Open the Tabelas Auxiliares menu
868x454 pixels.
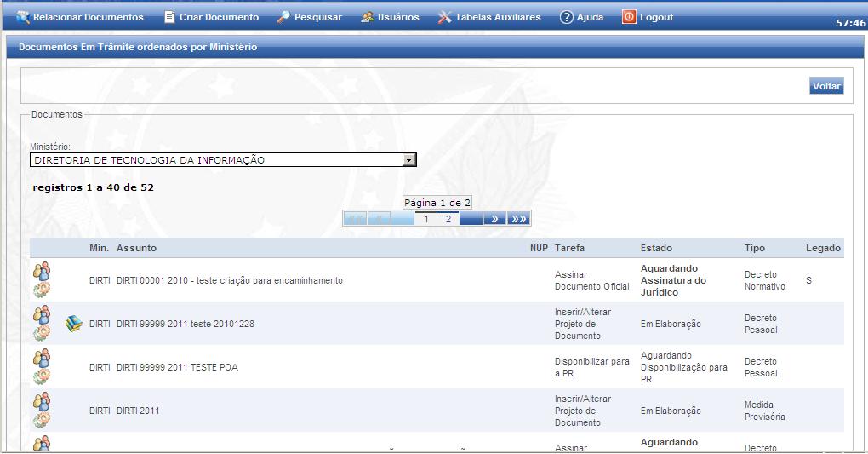pos(488,17)
